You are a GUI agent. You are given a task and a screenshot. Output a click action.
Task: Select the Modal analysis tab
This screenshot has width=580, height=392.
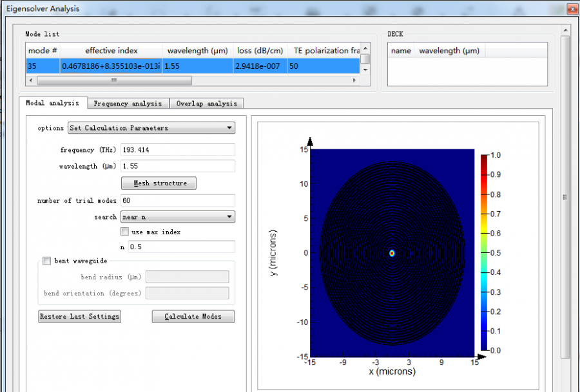coord(52,103)
